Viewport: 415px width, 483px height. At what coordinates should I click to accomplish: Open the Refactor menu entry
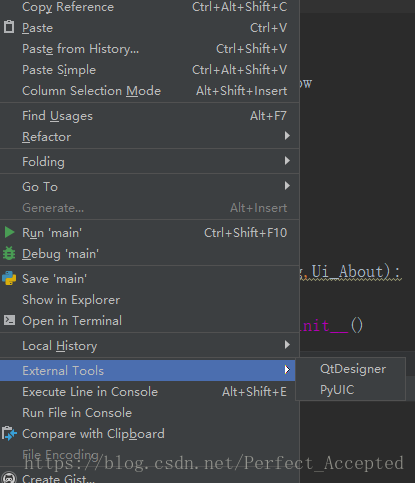pos(149,137)
